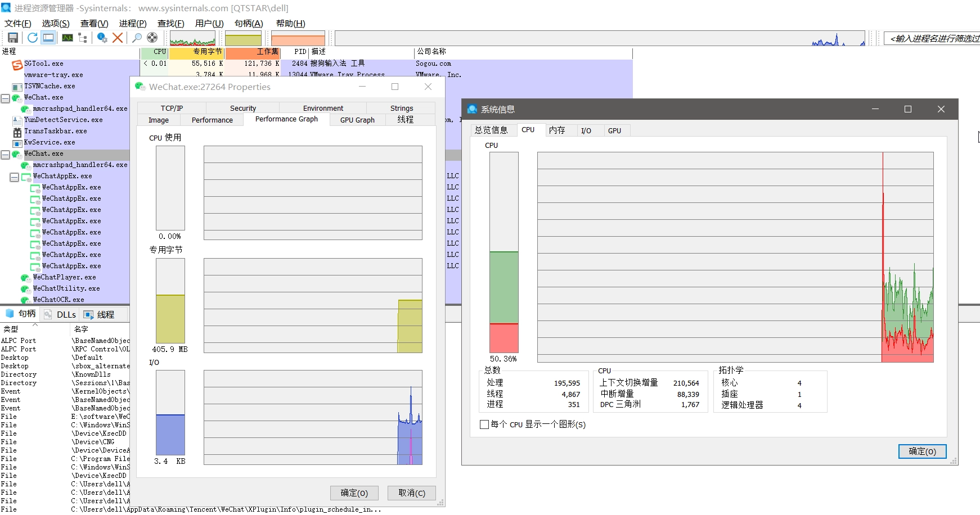Screen dimensions: 980x515
Task: Switch to Security tab in Properties
Action: coord(243,108)
